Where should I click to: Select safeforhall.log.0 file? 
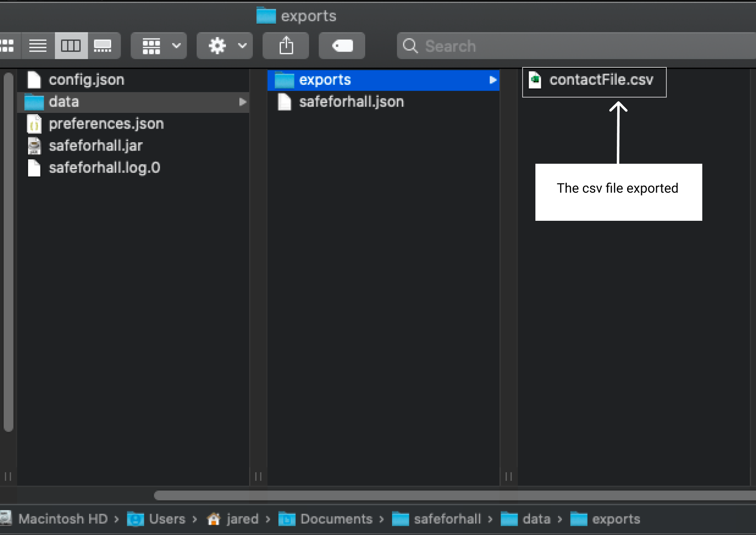pos(133,167)
